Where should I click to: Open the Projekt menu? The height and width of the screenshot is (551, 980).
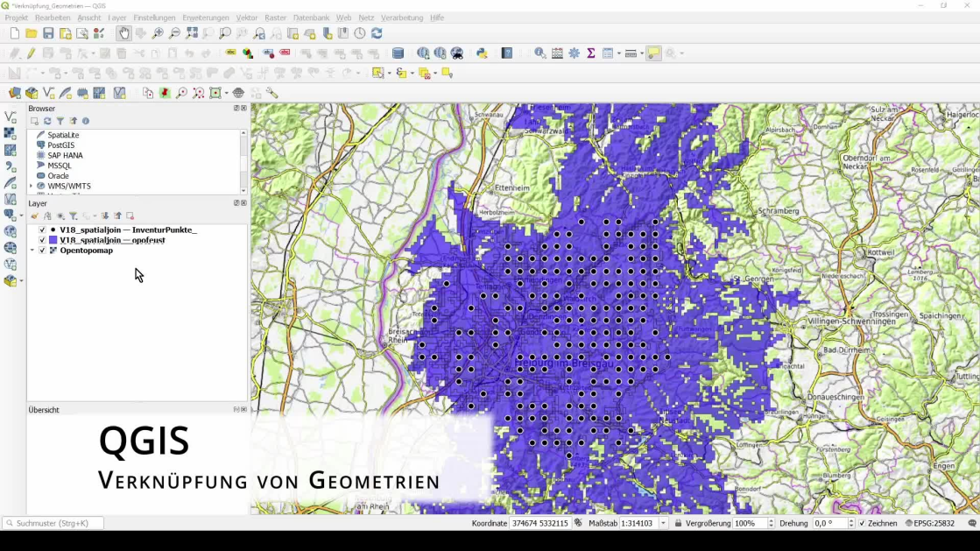coord(17,18)
